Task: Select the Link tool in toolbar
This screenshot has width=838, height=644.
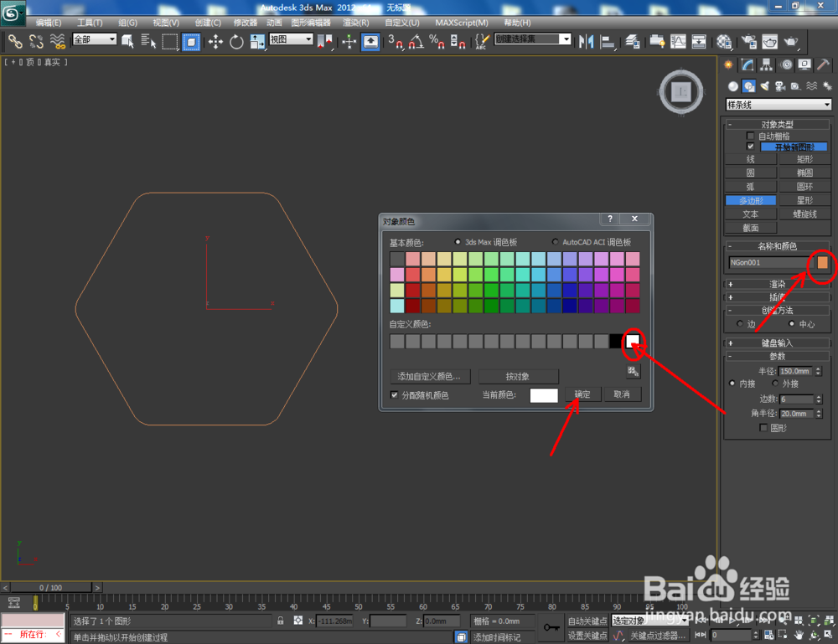Action: (15, 41)
